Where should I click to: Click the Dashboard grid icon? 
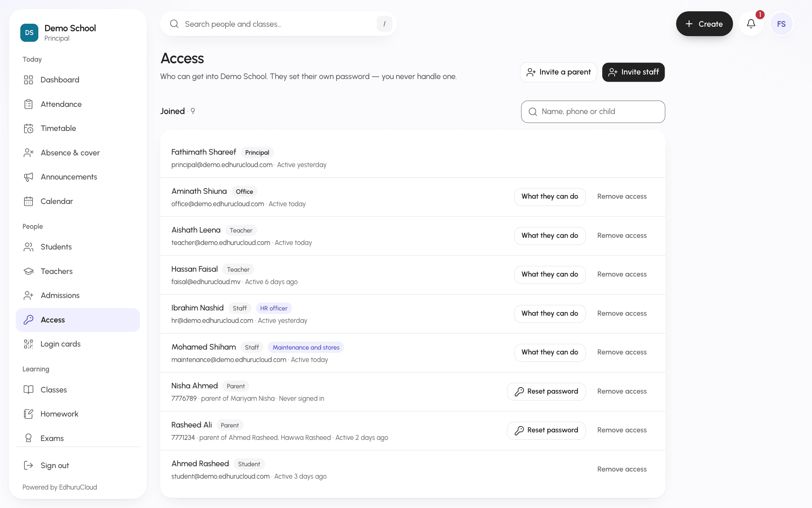[x=29, y=80]
